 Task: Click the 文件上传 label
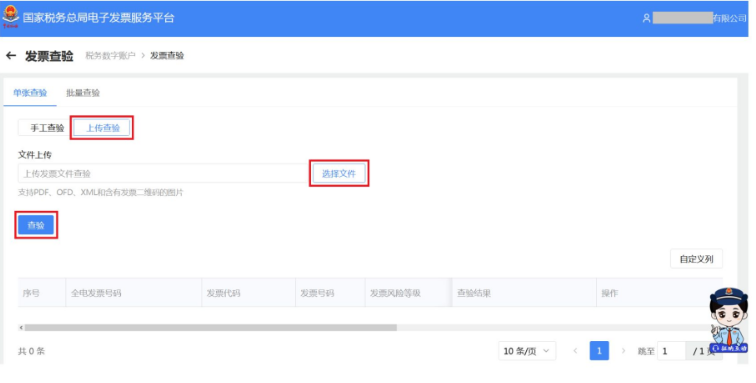pyautogui.click(x=35, y=155)
